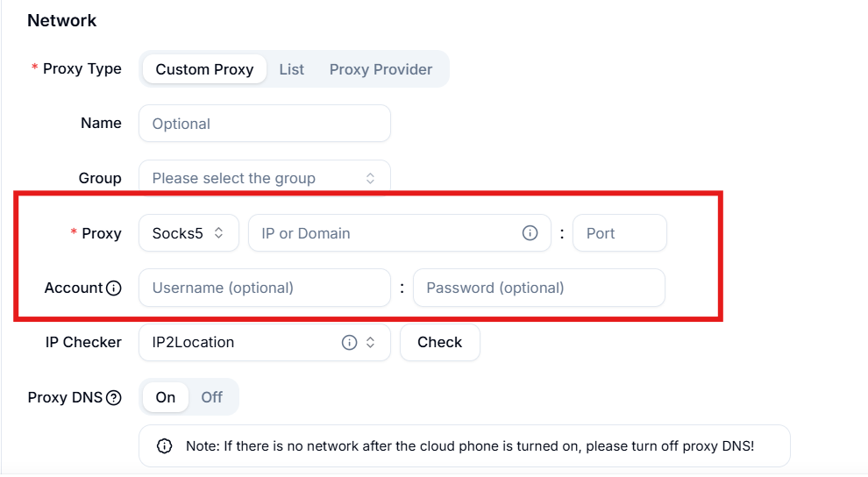Switch to the Proxy Provider tab
The image size is (868, 477).
381,69
